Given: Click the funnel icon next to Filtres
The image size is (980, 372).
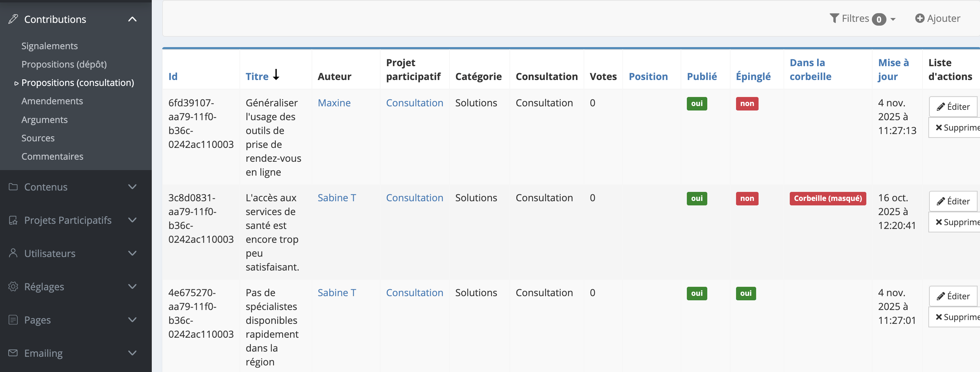Looking at the screenshot, I should [834, 18].
